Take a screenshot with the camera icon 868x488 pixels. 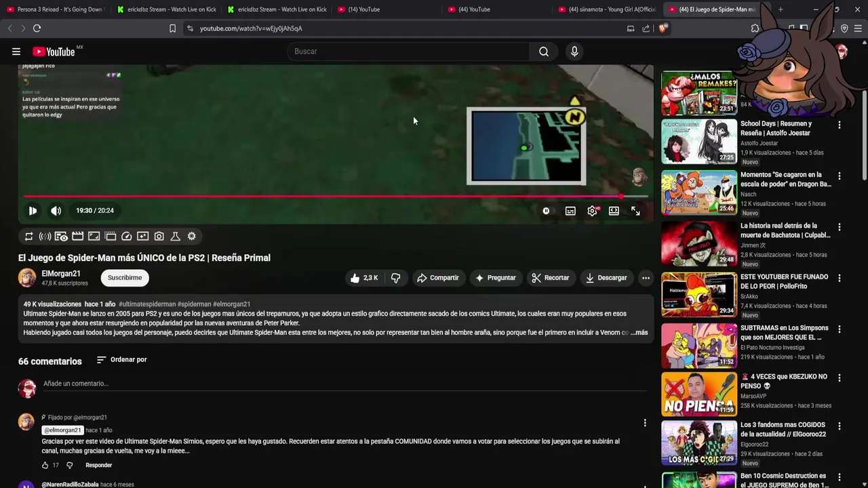pyautogui.click(x=159, y=237)
